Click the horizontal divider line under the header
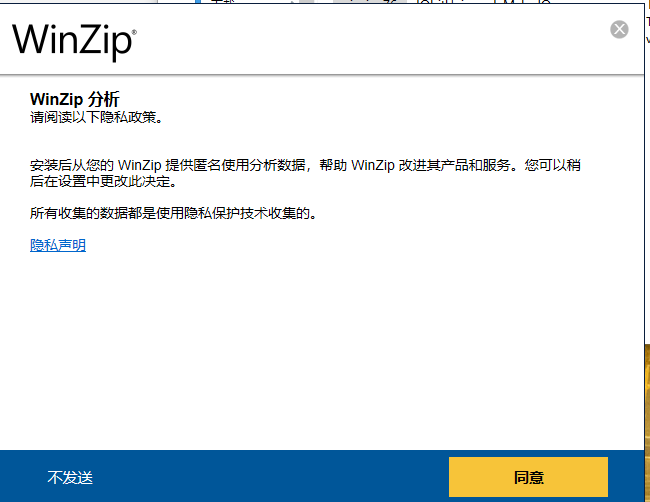This screenshot has width=650, height=502. [x=322, y=75]
